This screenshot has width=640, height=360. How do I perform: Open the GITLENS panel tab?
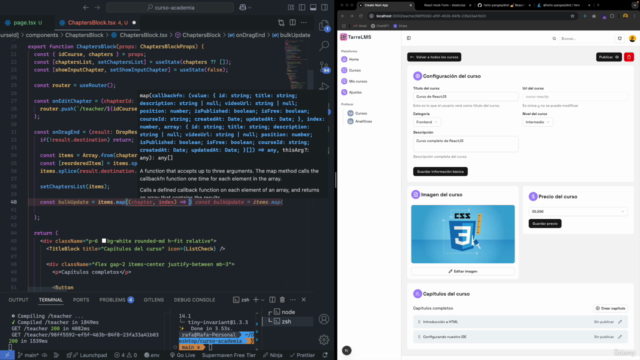(153, 300)
